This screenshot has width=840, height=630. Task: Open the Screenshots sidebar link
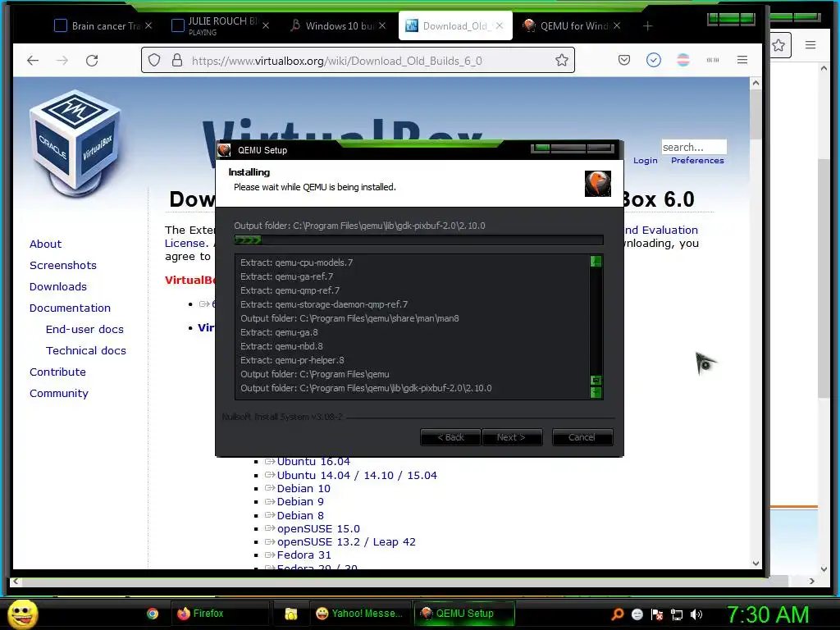(63, 265)
